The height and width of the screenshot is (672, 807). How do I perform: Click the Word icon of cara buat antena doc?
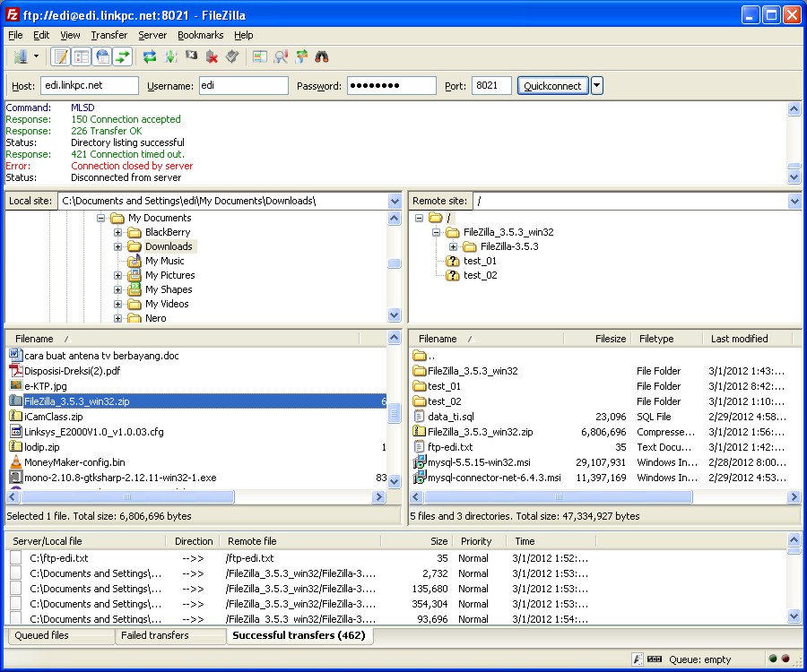point(16,355)
